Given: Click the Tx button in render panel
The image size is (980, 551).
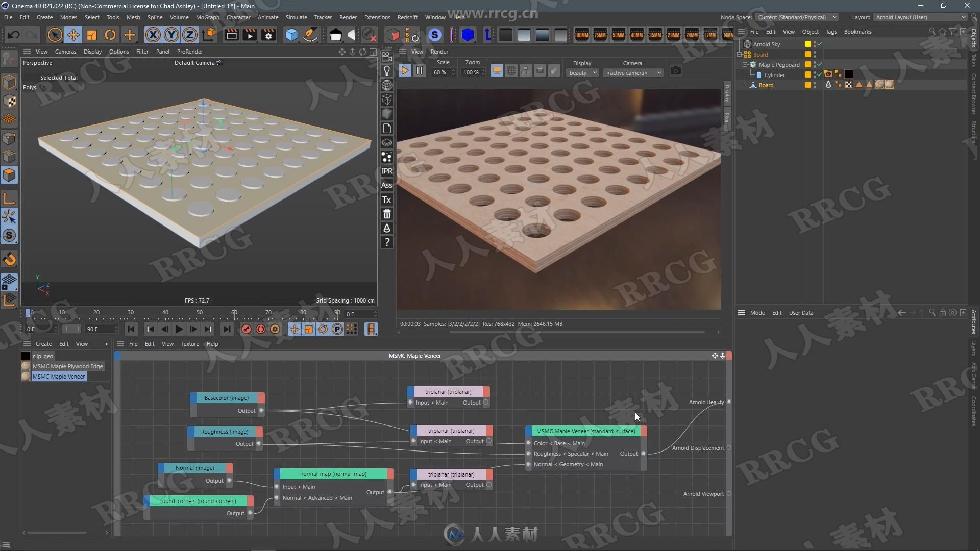Looking at the screenshot, I should (x=387, y=199).
